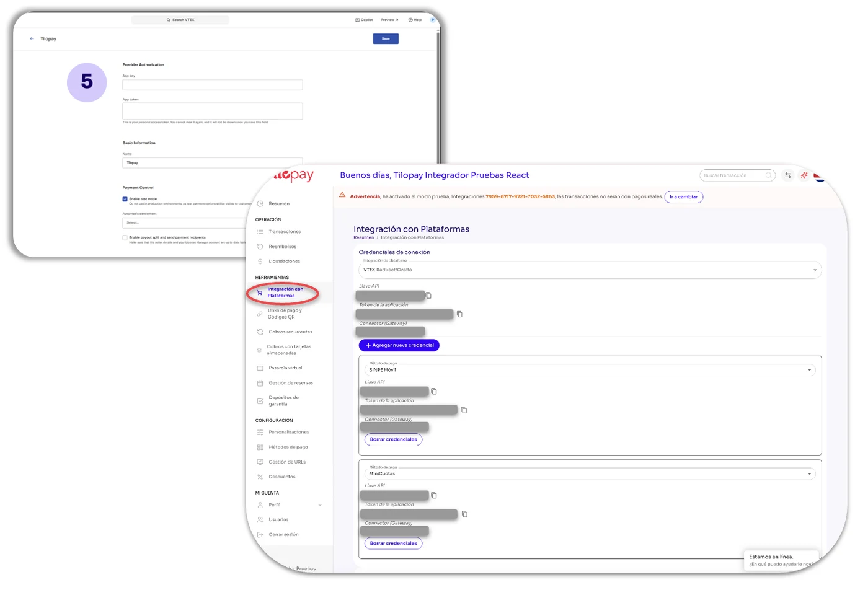Click the Tilopay logo

pos(294,176)
